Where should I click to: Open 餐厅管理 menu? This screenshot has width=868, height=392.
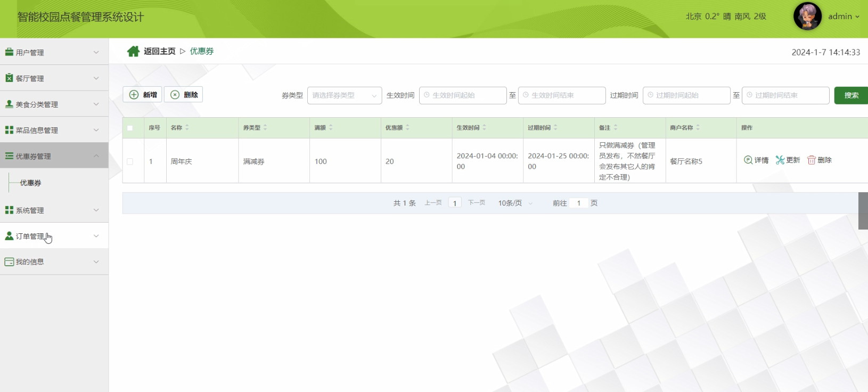click(54, 78)
